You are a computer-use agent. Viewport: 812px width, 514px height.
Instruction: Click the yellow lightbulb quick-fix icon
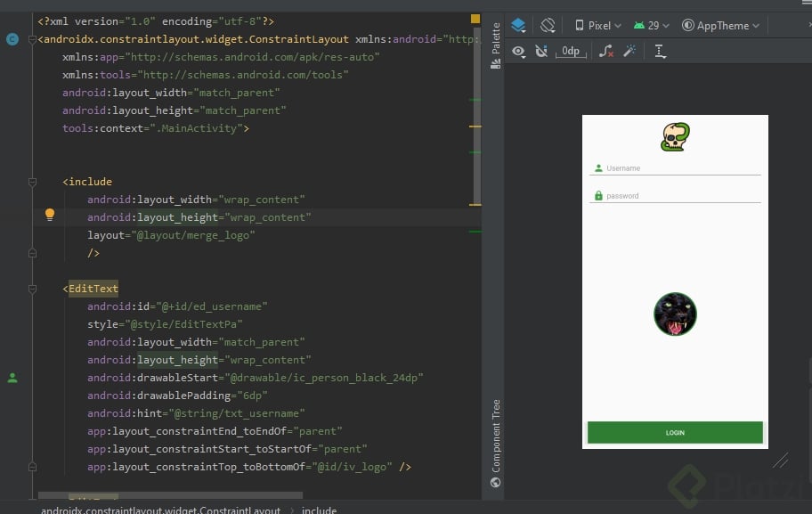click(50, 215)
